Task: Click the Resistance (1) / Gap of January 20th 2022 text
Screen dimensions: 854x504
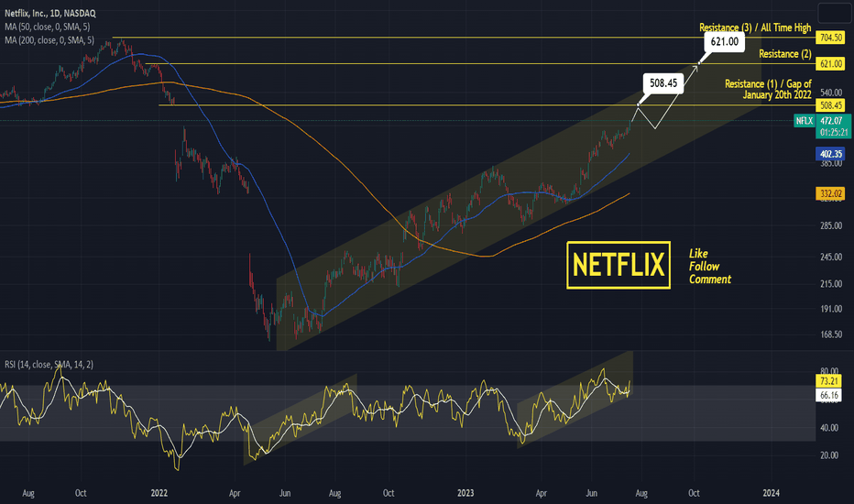Action: (x=768, y=90)
